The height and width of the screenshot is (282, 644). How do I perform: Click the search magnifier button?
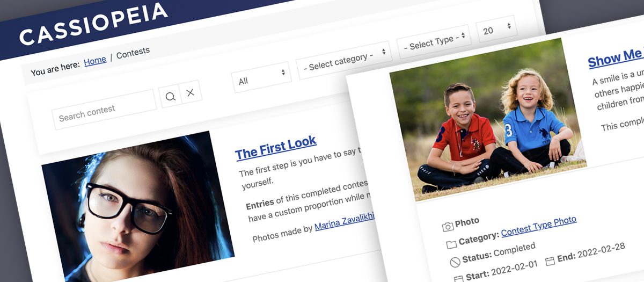pos(170,97)
